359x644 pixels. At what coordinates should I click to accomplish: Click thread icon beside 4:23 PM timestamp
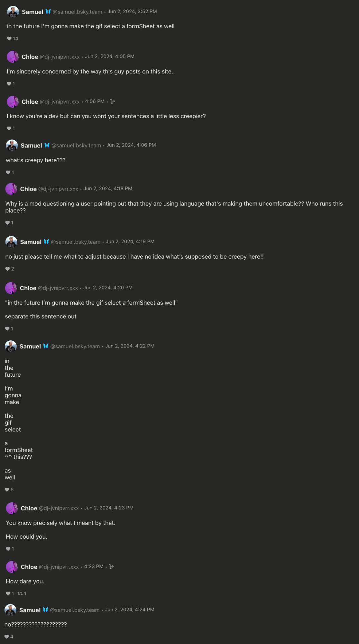111,566
